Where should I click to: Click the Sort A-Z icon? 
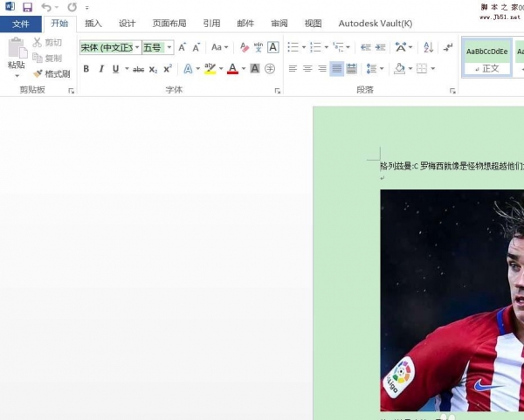428,47
